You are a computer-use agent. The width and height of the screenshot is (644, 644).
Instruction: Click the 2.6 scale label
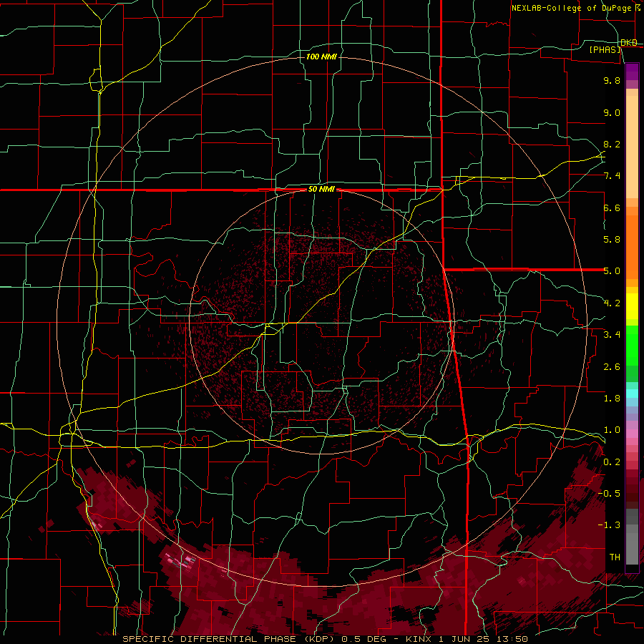tap(612, 367)
